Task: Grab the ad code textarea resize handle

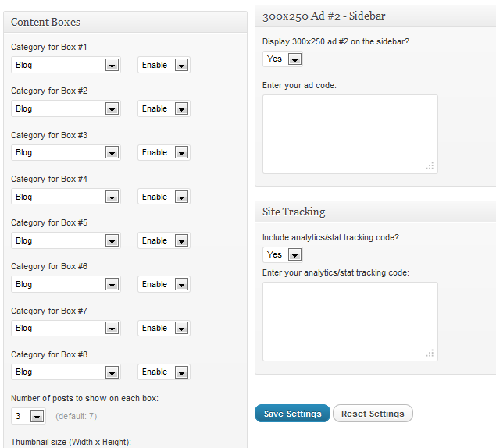Action: 430,166
